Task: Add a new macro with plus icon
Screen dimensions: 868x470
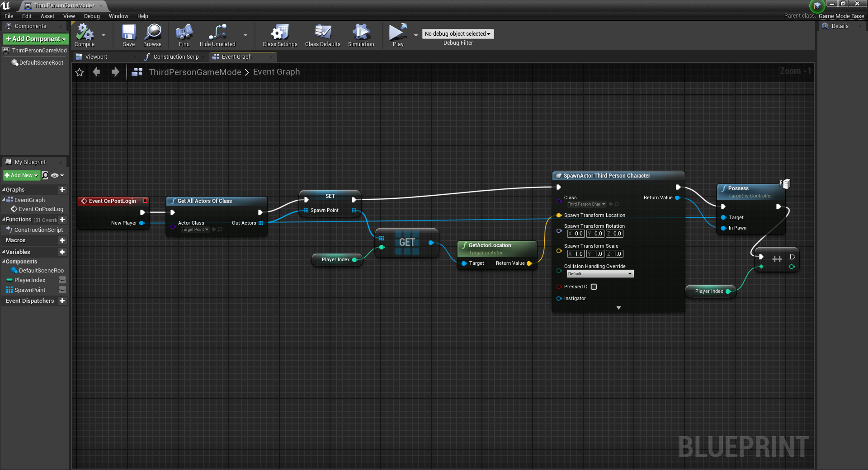Action: pyautogui.click(x=62, y=240)
